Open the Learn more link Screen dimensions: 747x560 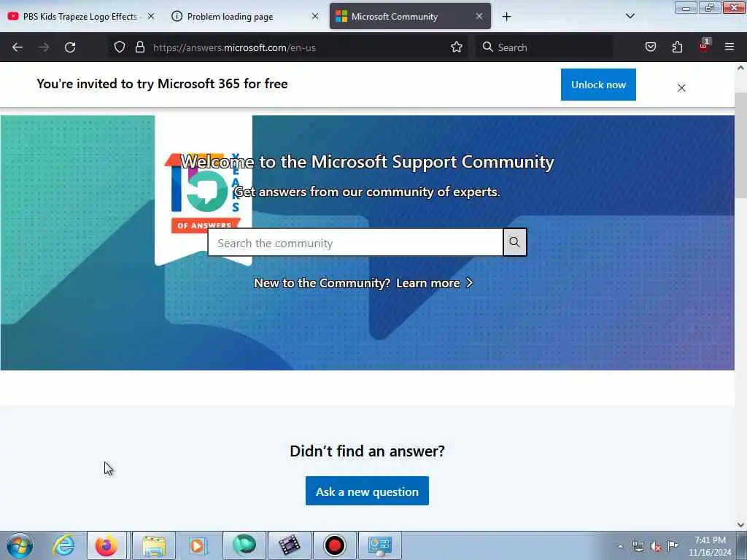click(435, 284)
